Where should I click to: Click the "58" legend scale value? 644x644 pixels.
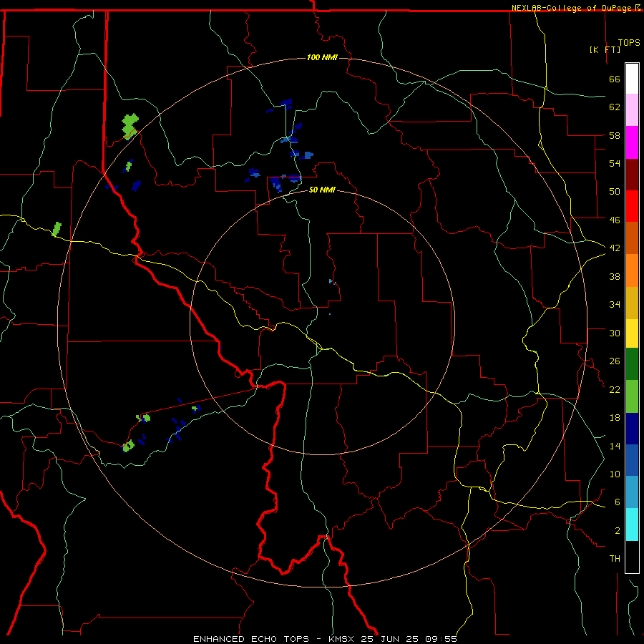[x=615, y=135]
